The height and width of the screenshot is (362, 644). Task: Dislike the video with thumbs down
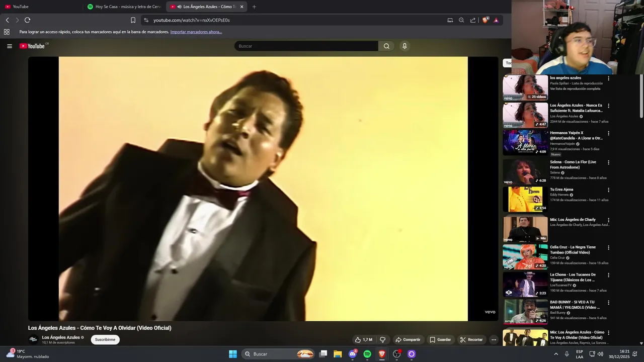(383, 339)
